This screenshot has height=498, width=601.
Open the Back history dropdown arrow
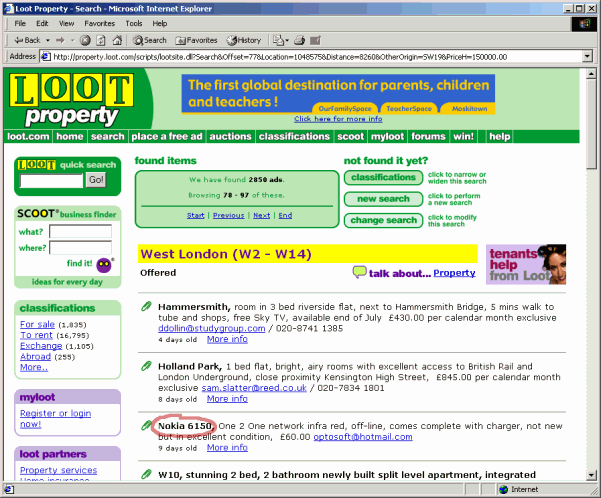tap(48, 40)
